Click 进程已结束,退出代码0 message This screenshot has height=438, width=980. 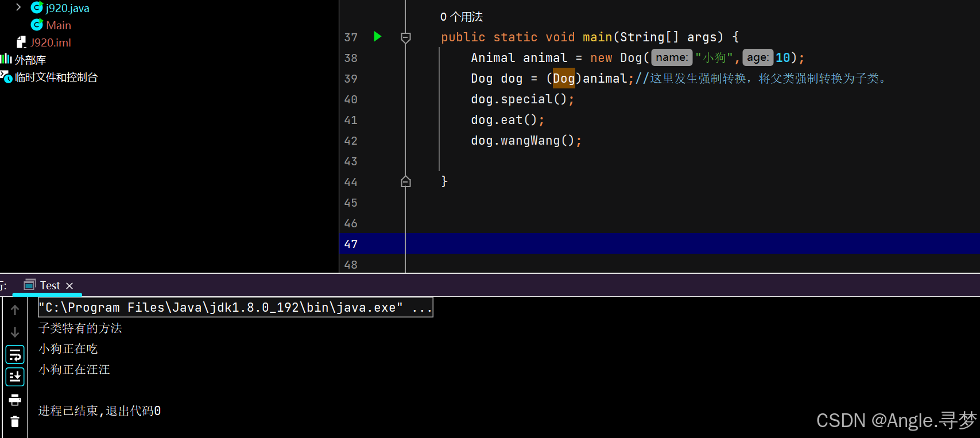pos(99,411)
